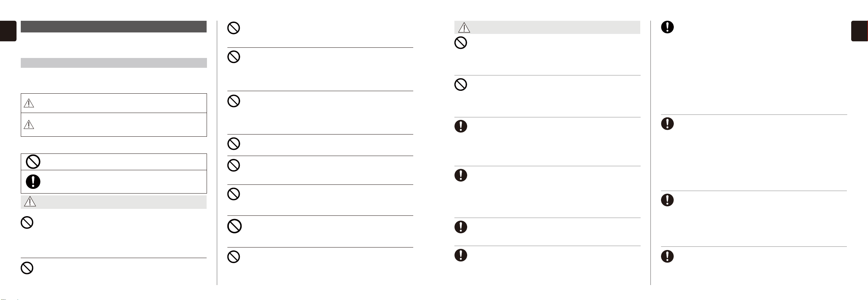
Task: Select the dark gray title bar
Action: [x=114, y=27]
